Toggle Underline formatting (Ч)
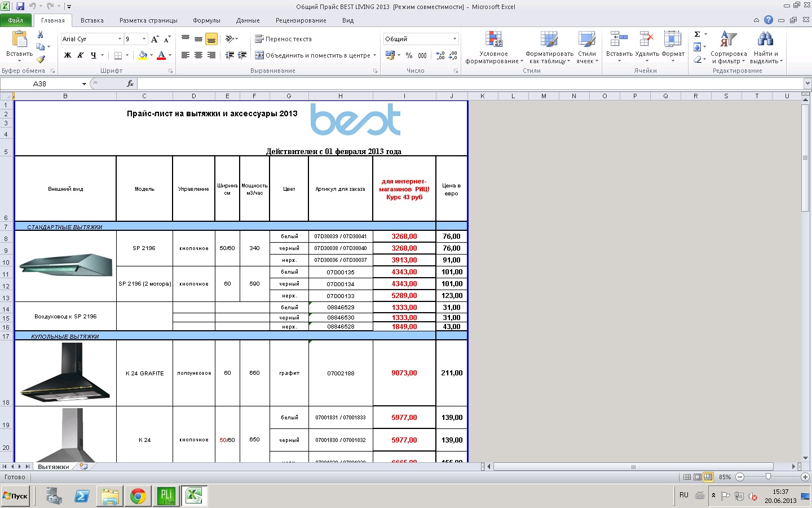This screenshot has width=812, height=508. point(93,55)
